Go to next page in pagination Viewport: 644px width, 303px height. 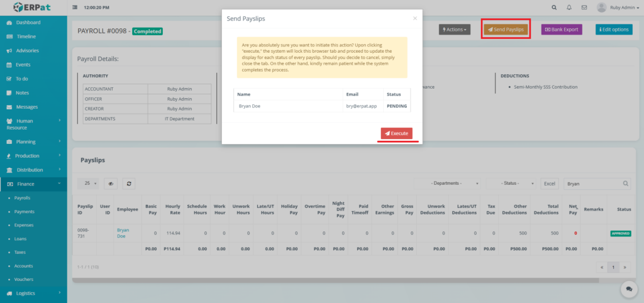tap(625, 267)
